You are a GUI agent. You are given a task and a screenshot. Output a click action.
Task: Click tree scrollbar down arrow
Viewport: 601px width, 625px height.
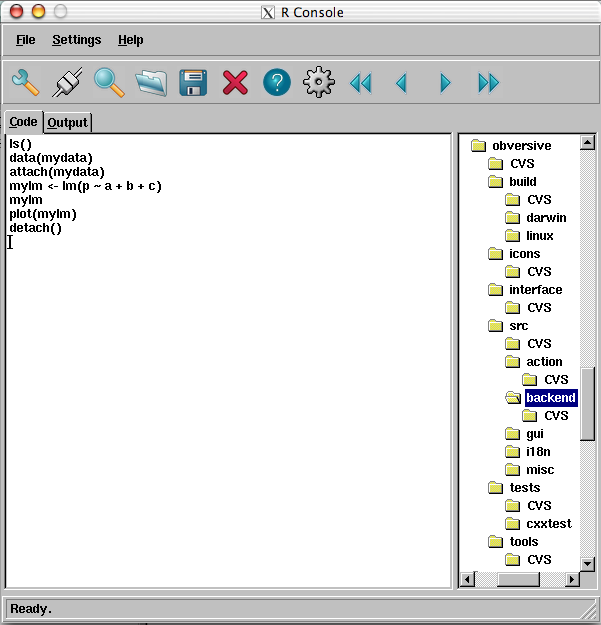point(587,564)
